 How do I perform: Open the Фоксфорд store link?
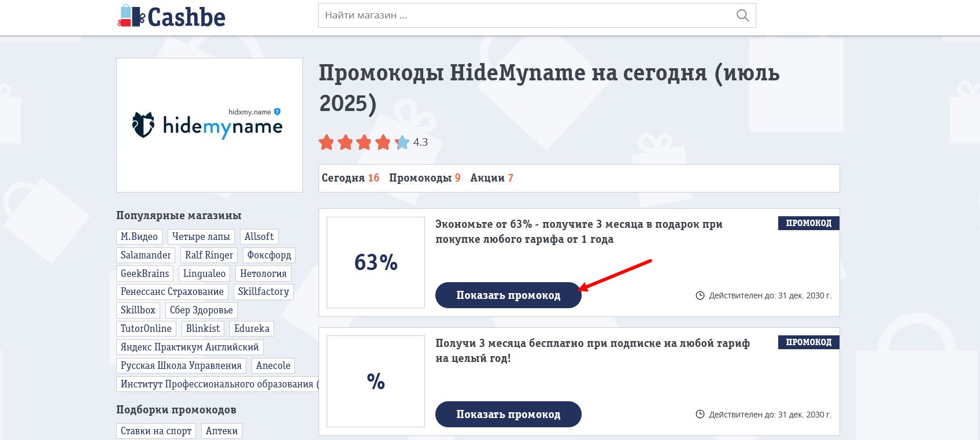269,255
